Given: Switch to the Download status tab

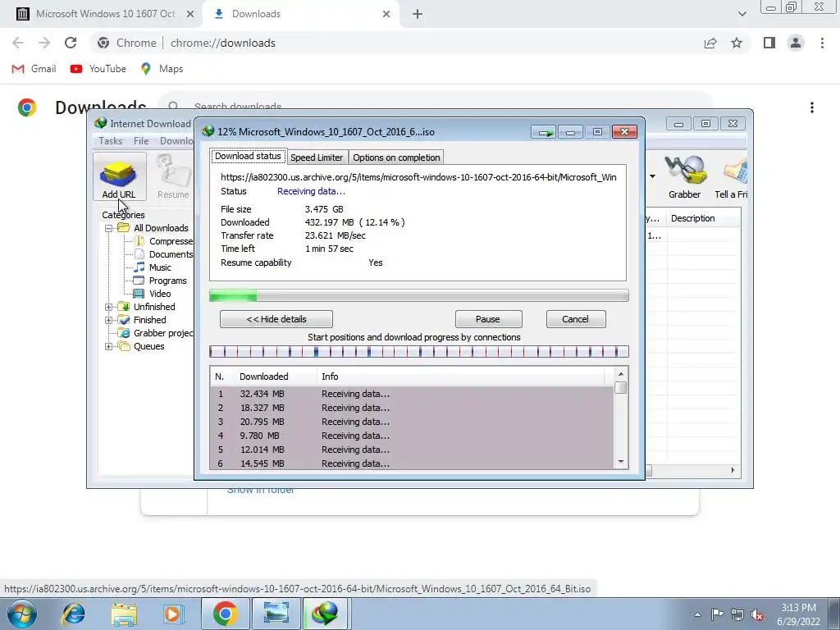Looking at the screenshot, I should pyautogui.click(x=248, y=157).
